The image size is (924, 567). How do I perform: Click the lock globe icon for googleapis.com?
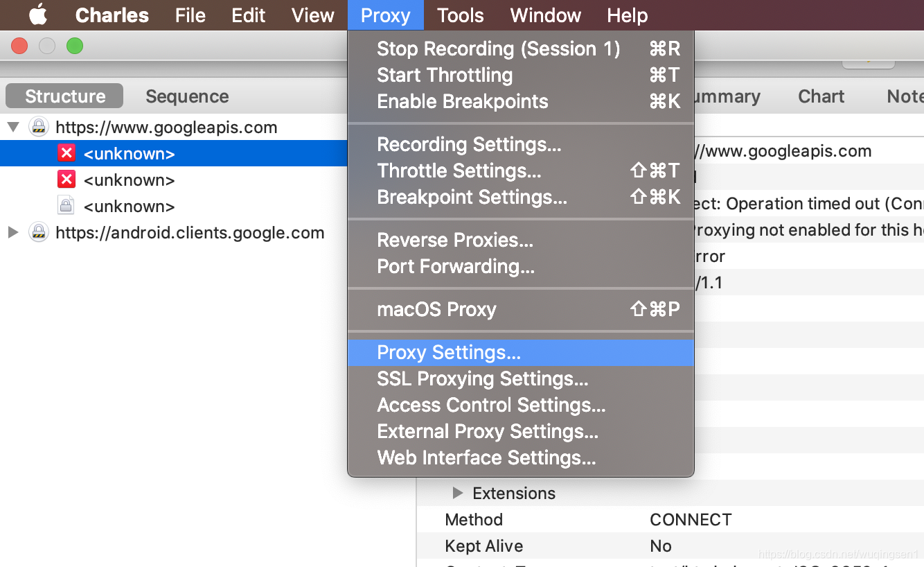[x=39, y=127]
